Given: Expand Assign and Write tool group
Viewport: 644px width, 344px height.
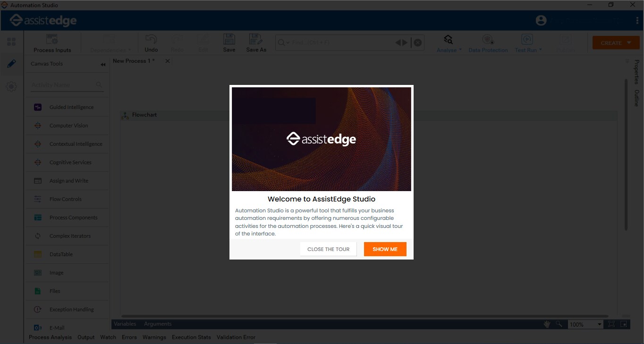Looking at the screenshot, I should coord(67,181).
